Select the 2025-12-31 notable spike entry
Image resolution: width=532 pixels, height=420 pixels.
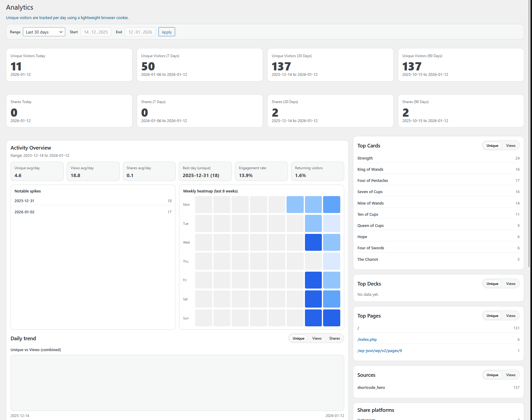tap(92, 201)
